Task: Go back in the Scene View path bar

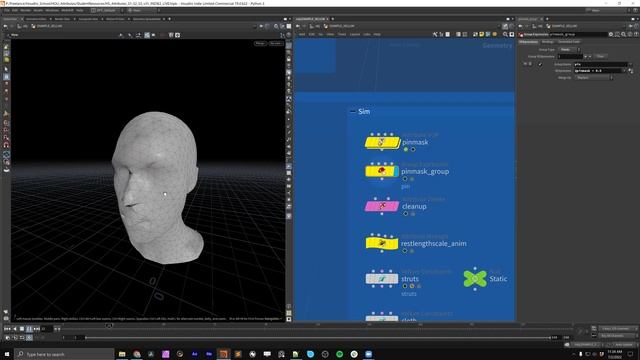Action: pyautogui.click(x=5, y=26)
